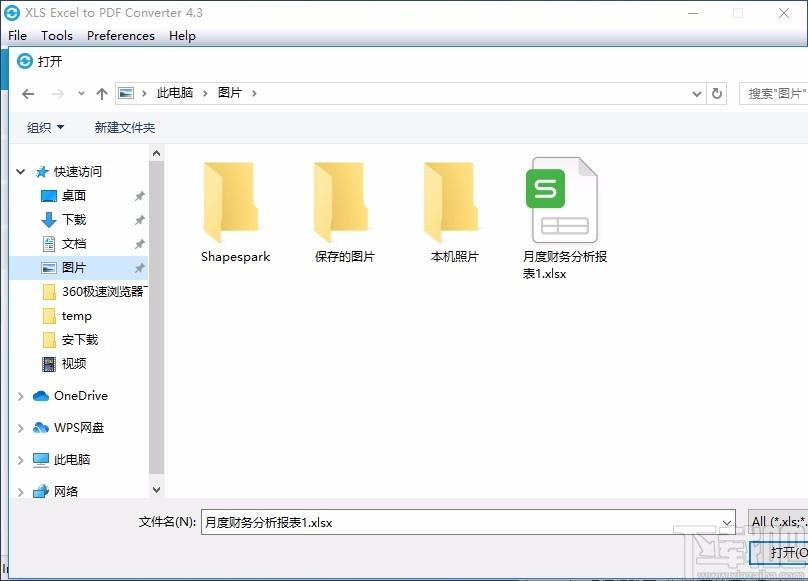
Task: Click the XLS Converter app logo icon
Action: [11, 12]
